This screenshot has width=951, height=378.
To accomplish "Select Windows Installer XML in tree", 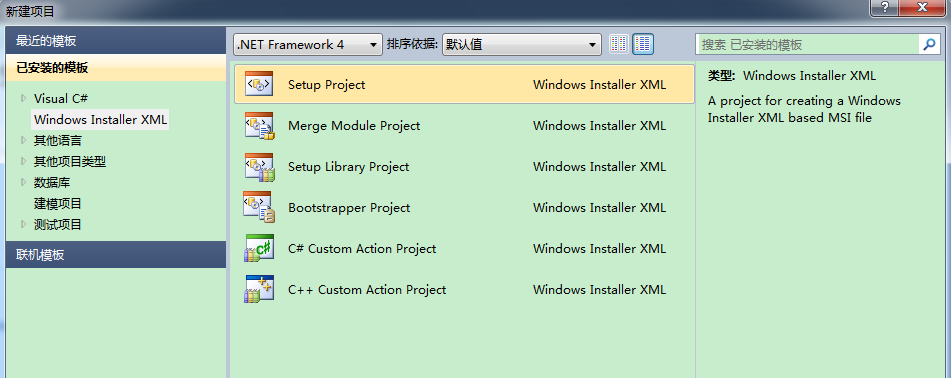I will 101,120.
